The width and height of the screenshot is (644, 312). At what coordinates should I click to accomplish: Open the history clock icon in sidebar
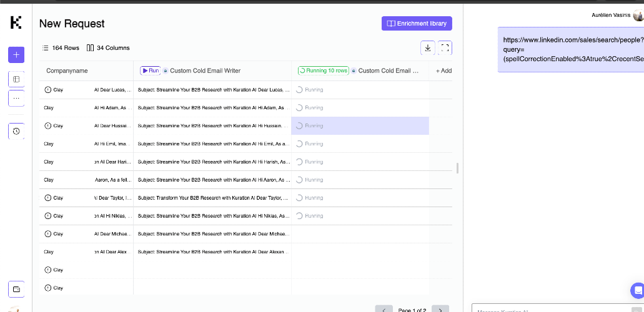16,132
